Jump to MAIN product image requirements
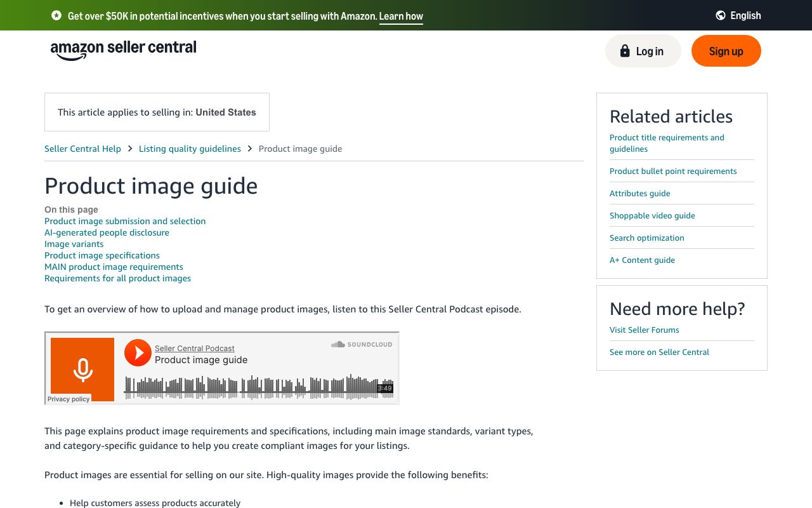This screenshot has width=812, height=508. pyautogui.click(x=114, y=267)
